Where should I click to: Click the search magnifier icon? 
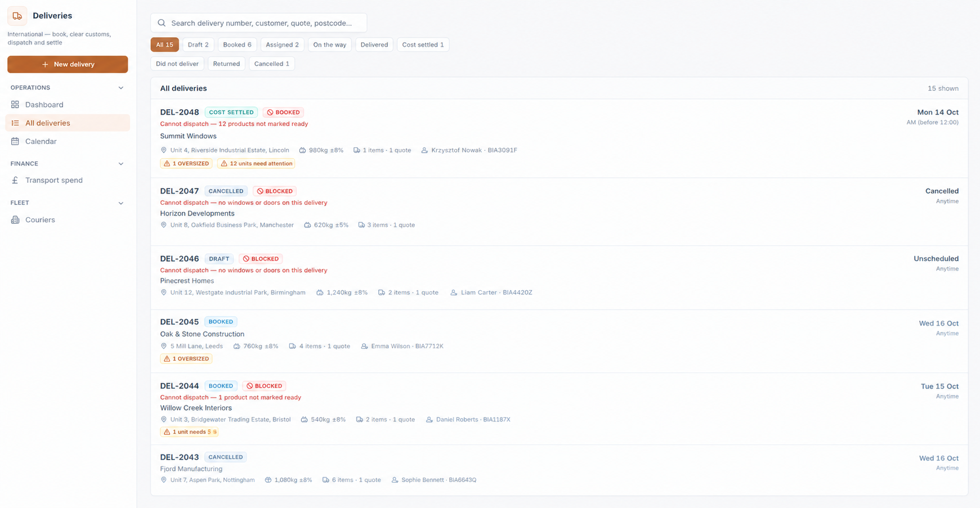tap(162, 23)
